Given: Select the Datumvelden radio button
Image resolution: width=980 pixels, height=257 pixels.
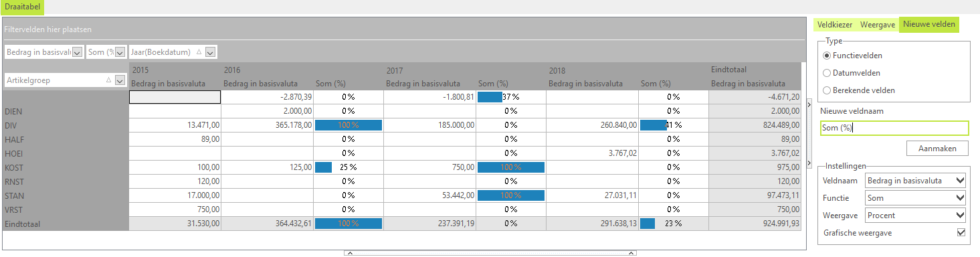Looking at the screenshot, I should click(x=827, y=73).
